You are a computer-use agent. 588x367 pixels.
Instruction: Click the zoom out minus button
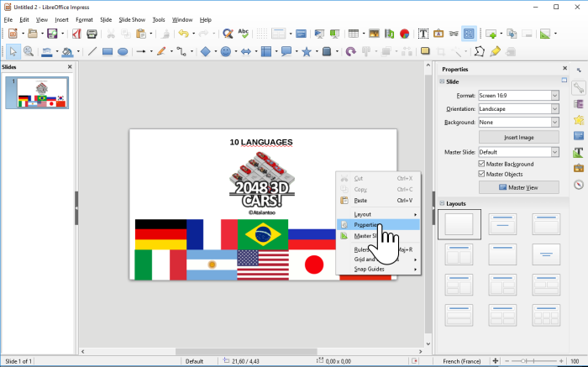point(507,361)
